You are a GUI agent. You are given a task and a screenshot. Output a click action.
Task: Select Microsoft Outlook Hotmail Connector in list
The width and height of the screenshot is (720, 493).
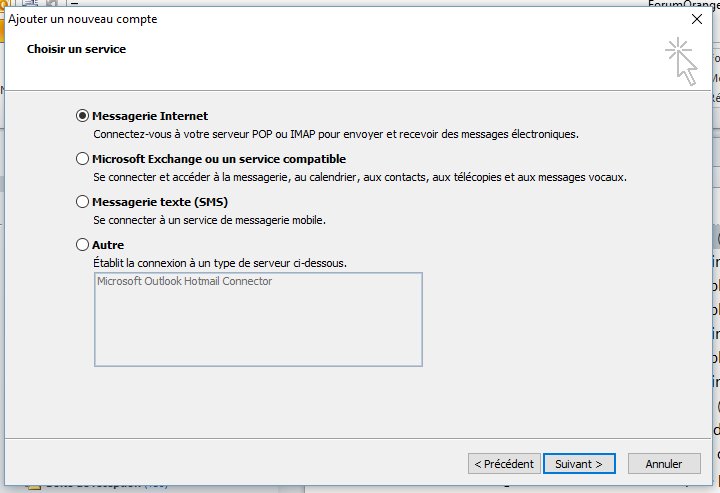click(184, 282)
